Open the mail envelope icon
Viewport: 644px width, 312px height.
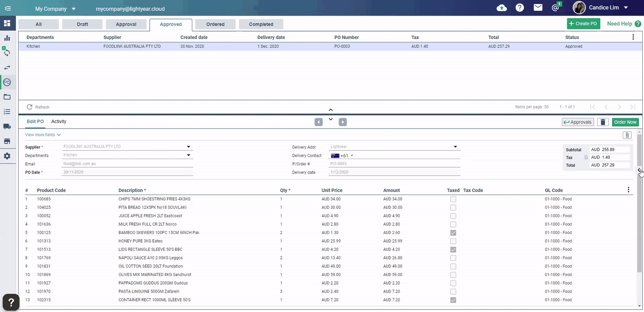coord(538,8)
